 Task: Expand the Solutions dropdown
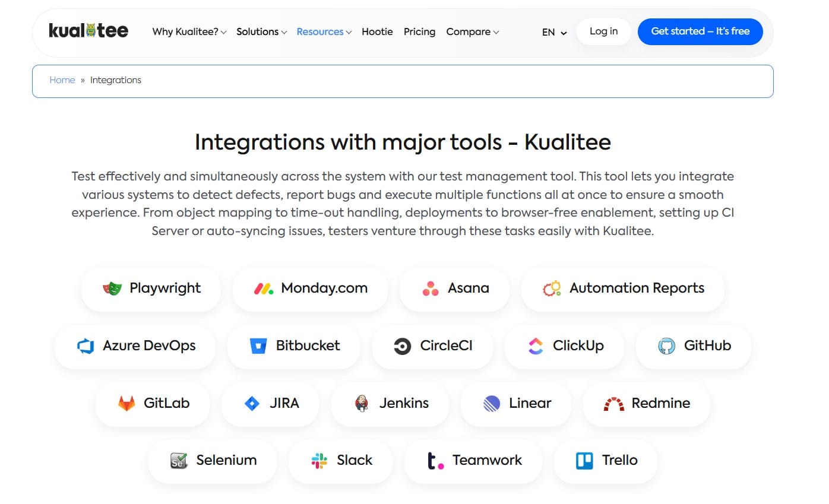262,32
